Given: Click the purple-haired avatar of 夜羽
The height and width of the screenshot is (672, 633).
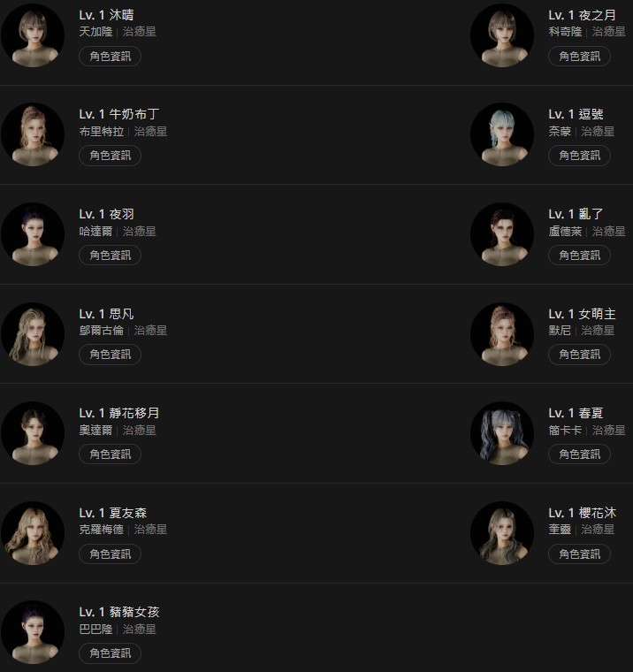Looking at the screenshot, I should [x=33, y=234].
